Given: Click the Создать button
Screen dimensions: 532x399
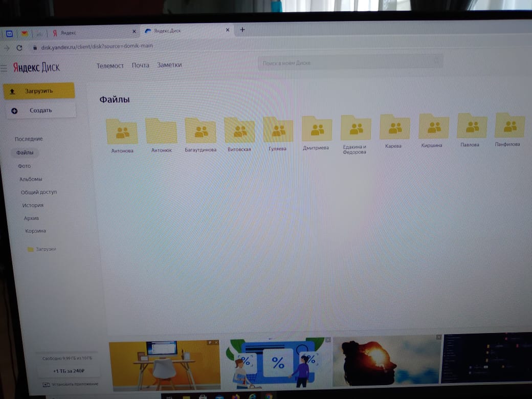Looking at the screenshot, I should tap(40, 110).
